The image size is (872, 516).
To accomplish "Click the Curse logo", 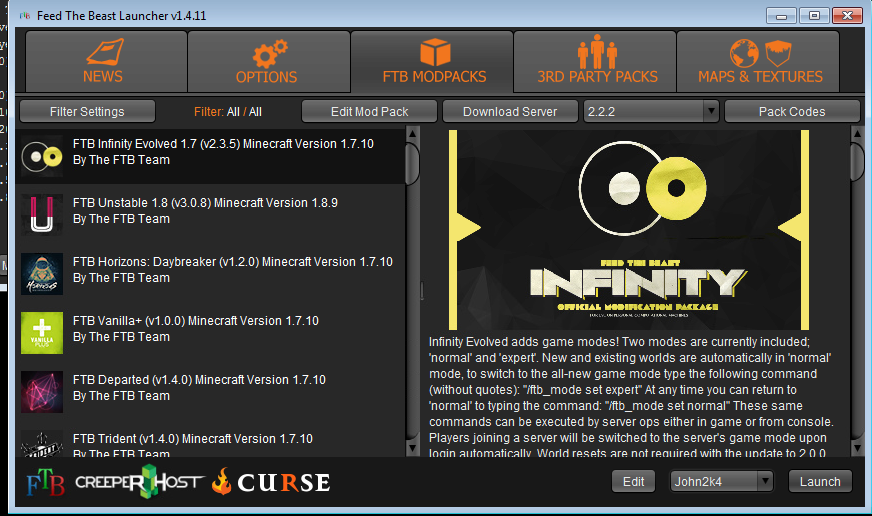I will click(x=271, y=482).
